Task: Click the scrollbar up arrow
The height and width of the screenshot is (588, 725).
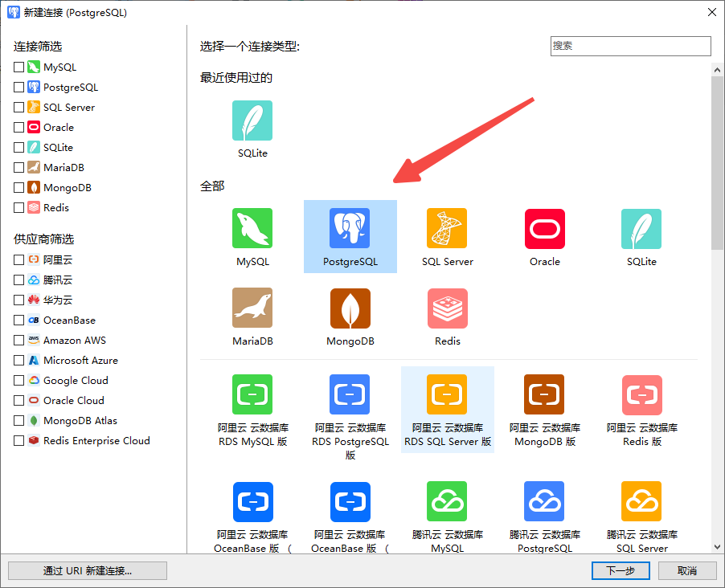Action: point(717,70)
